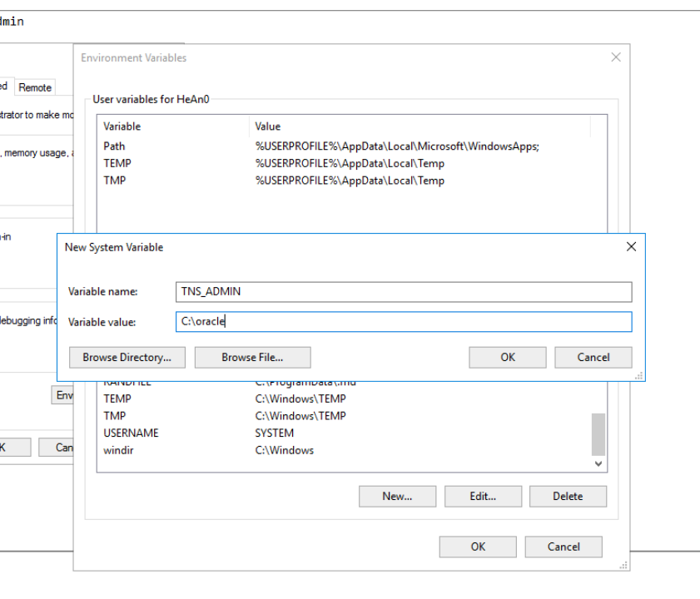This screenshot has width=700, height=599.
Task: Click New... under the system variables list
Action: point(397,497)
